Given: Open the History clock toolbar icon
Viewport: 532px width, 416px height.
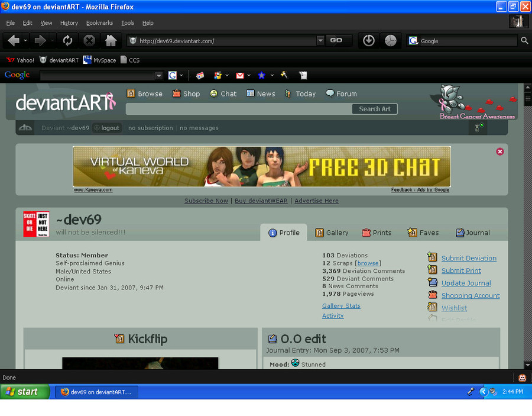Looking at the screenshot, I should [x=391, y=41].
